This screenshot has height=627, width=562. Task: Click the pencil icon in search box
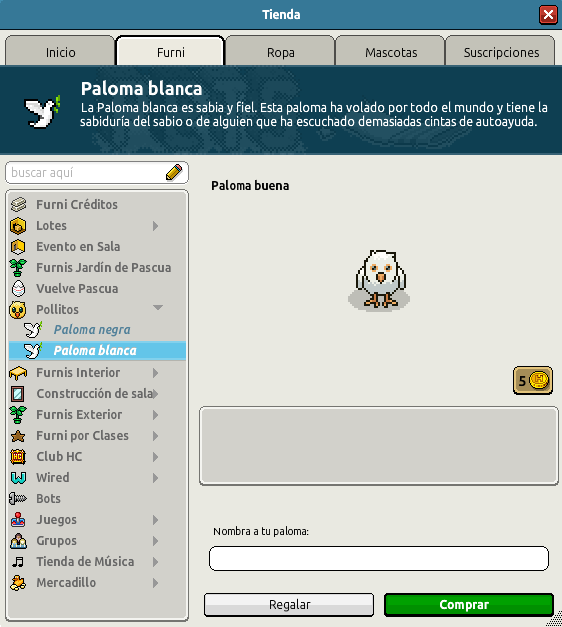coord(174,172)
